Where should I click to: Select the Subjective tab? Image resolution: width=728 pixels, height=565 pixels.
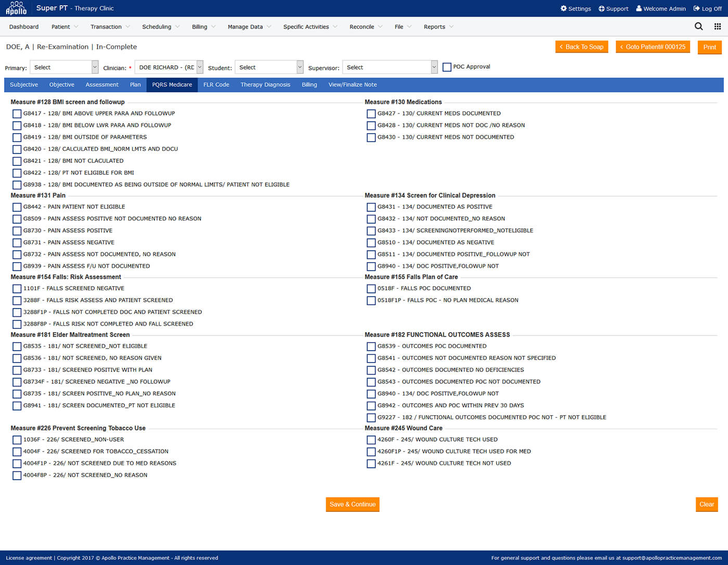(23, 84)
